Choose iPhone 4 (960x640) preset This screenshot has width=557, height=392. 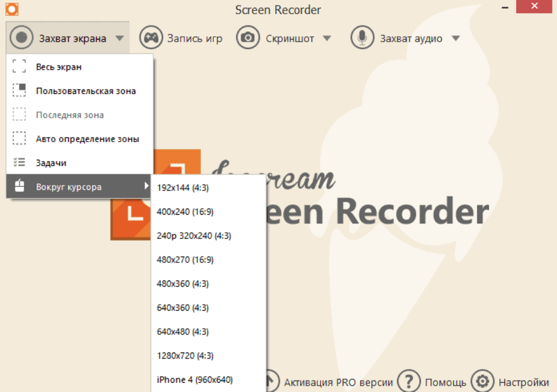click(x=209, y=379)
